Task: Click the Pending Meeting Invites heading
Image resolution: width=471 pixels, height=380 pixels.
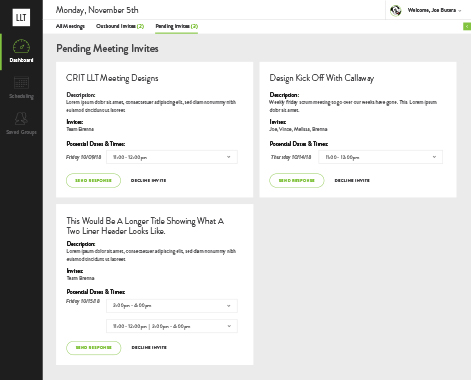Action: 107,49
